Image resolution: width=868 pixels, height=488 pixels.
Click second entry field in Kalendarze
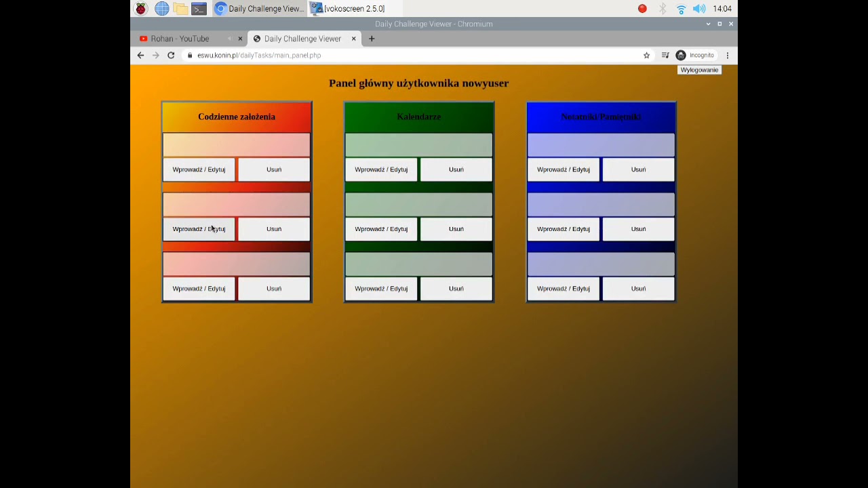pos(419,204)
